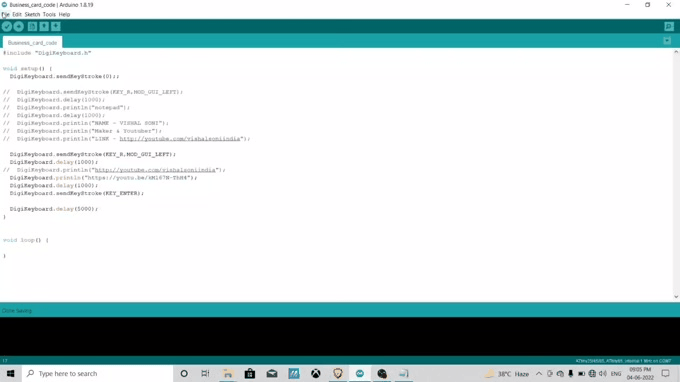Open Microsoft Store from the taskbar
The width and height of the screenshot is (680, 382).
click(x=250, y=373)
